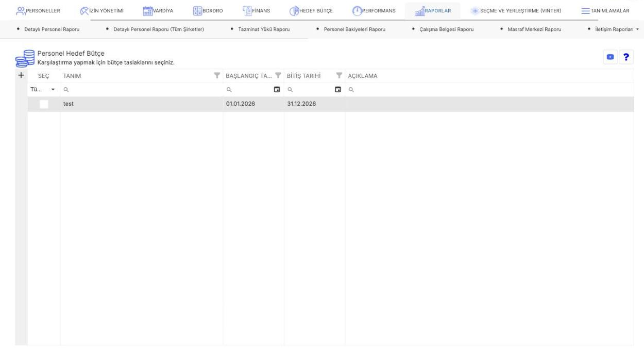Expand the SEÇ filter dropdown
Image resolution: width=644 pixels, height=350 pixels.
point(53,90)
